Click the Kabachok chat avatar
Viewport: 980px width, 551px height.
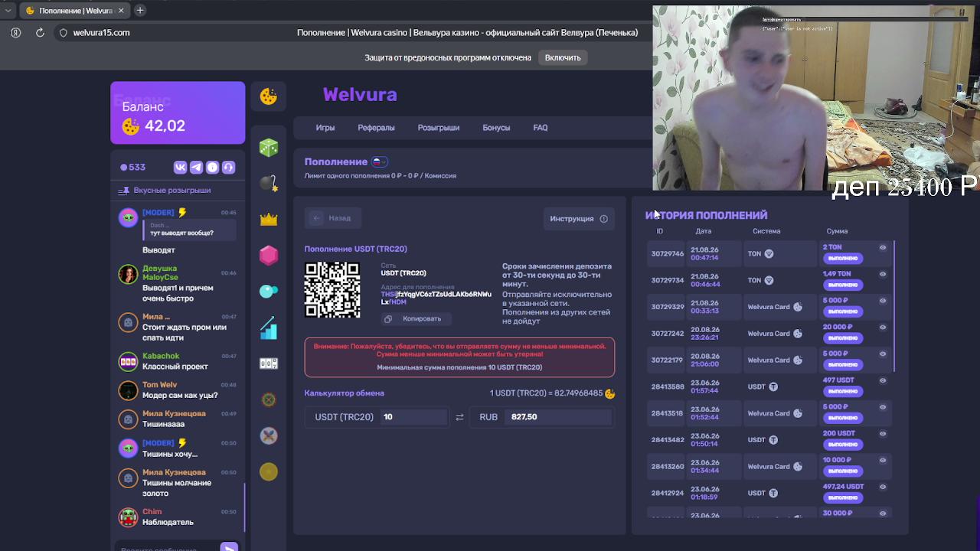tap(128, 361)
